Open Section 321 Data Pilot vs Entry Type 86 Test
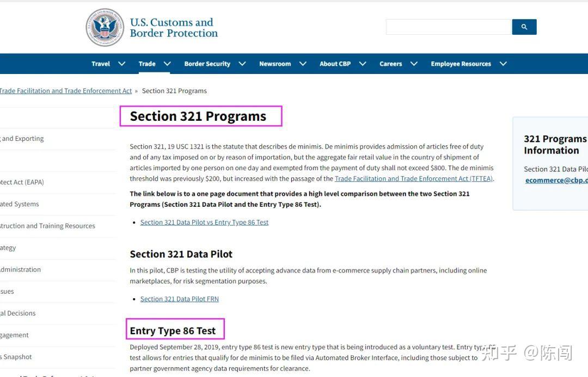 204,222
